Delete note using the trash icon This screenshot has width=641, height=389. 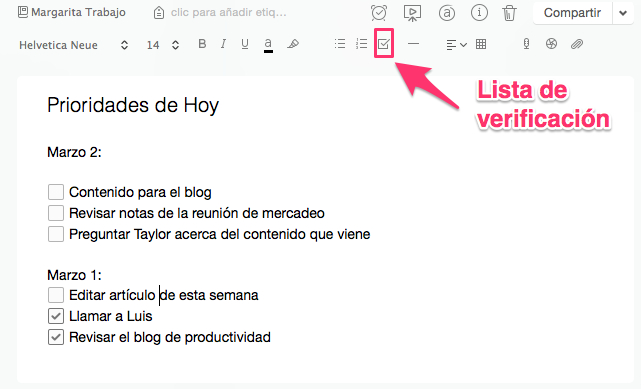point(509,13)
